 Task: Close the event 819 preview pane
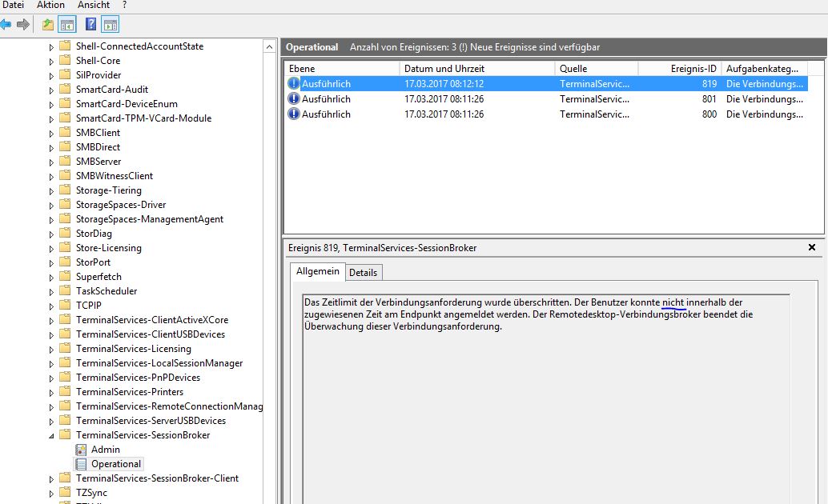tap(812, 248)
